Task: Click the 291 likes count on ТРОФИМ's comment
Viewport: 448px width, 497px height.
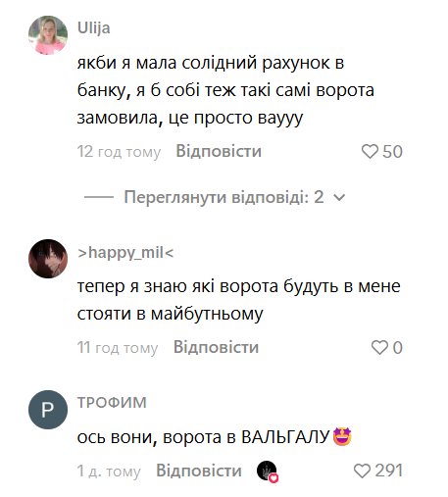Action: click(388, 471)
